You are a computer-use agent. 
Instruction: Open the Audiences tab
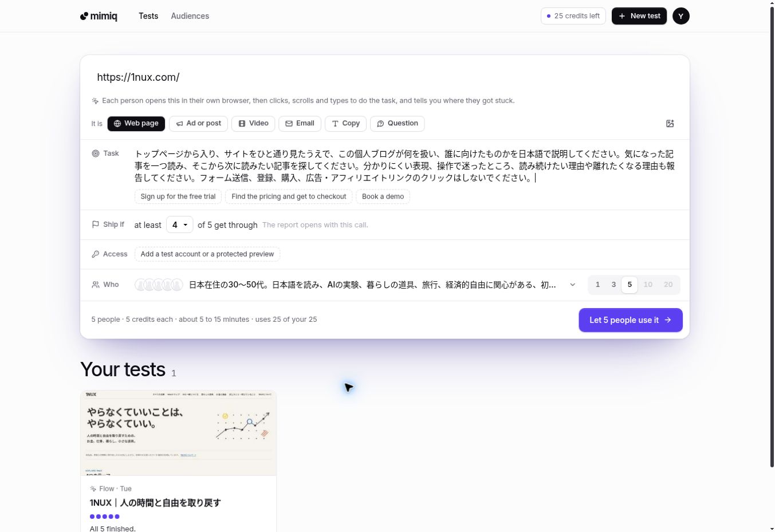click(x=190, y=16)
